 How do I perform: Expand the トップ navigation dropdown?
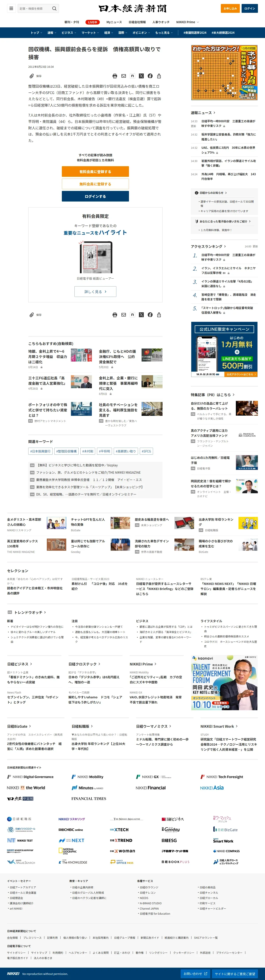[36, 33]
